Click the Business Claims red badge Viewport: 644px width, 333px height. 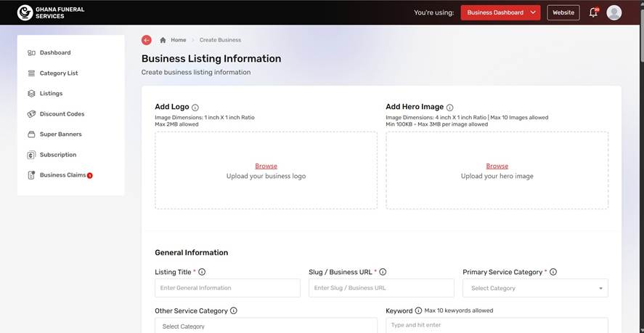click(90, 175)
